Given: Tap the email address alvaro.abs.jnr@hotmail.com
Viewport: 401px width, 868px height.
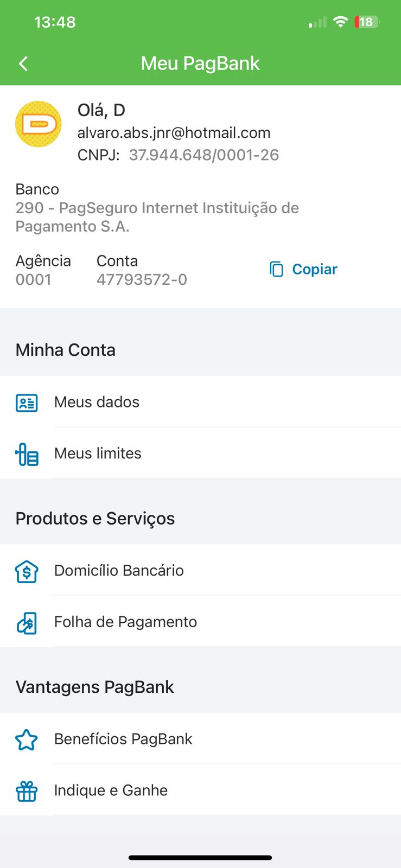Looking at the screenshot, I should point(174,133).
